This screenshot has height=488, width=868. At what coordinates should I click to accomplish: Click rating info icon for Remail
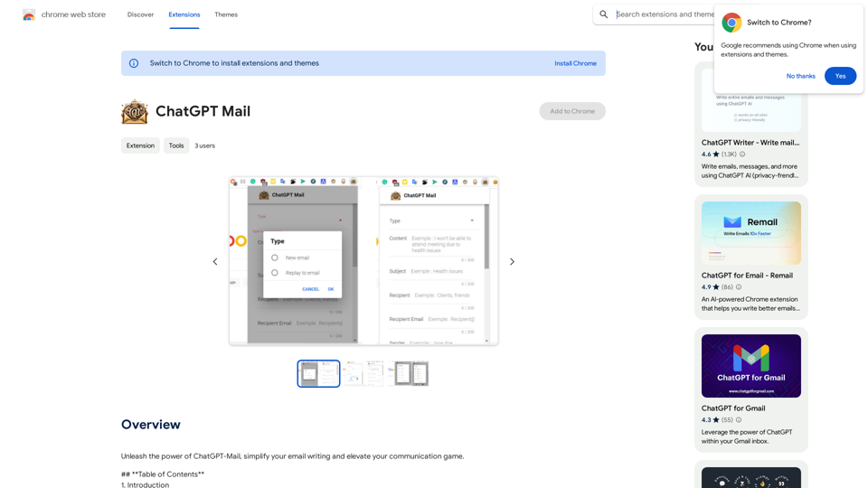coord(739,287)
